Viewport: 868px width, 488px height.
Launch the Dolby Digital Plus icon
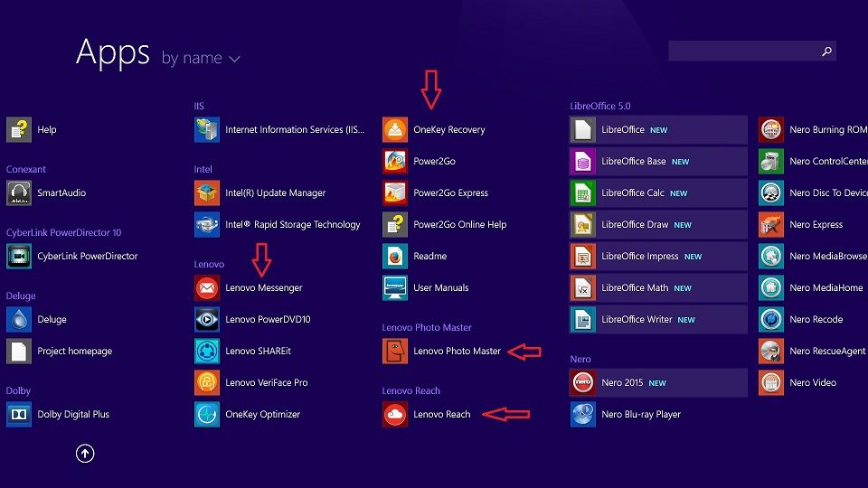[x=19, y=415]
